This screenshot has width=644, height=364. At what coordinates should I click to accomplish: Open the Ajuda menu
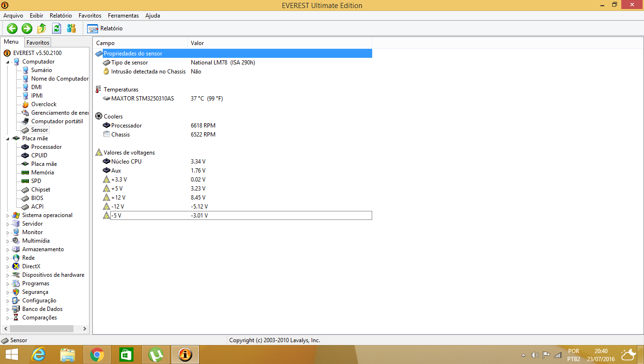(152, 16)
